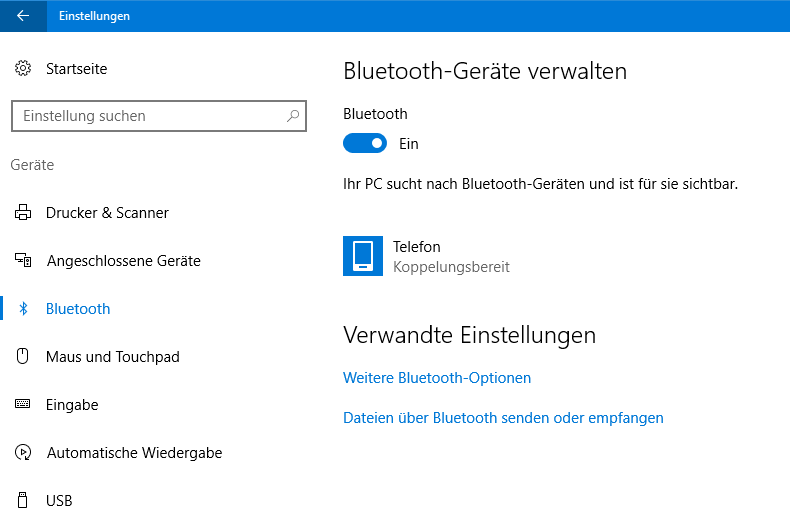This screenshot has height=517, width=790.
Task: Open Dateien über Bluetooth senden oder empfangen
Action: coord(503,418)
